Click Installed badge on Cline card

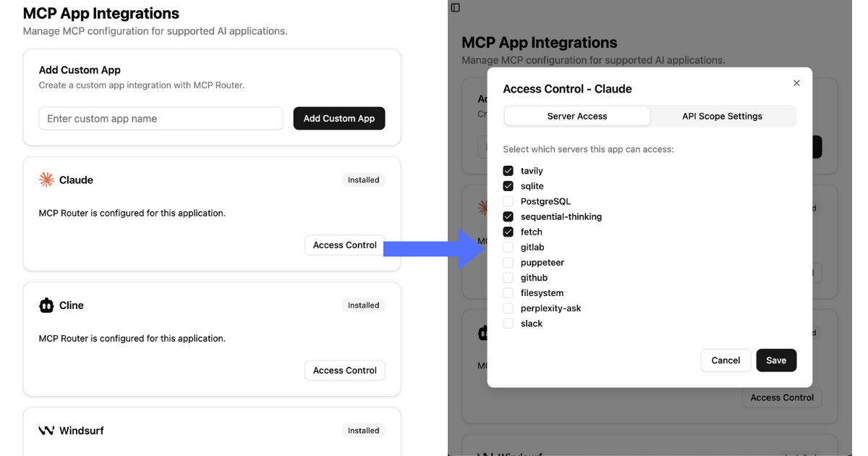pyautogui.click(x=363, y=305)
